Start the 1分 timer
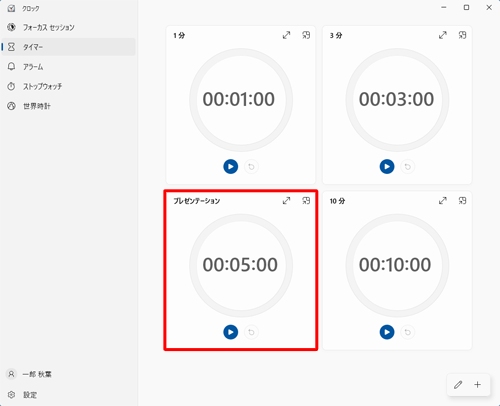This screenshot has height=406, width=500. click(x=230, y=166)
